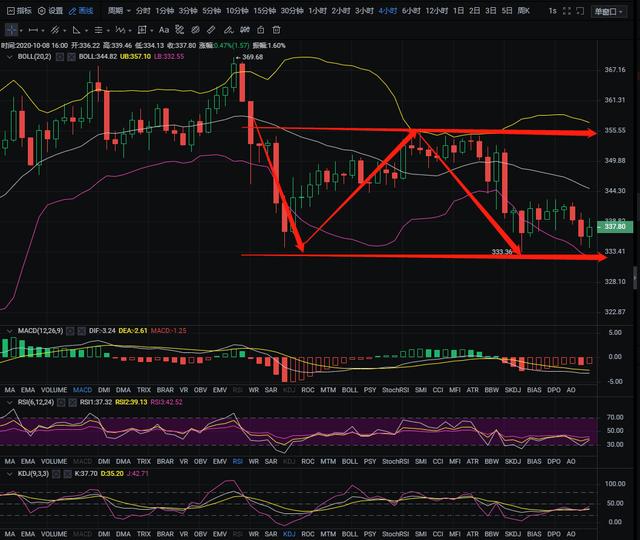Image resolution: width=640 pixels, height=540 pixels.
Task: Remove the RSI indicator with its X icon
Action: [x=72, y=402]
